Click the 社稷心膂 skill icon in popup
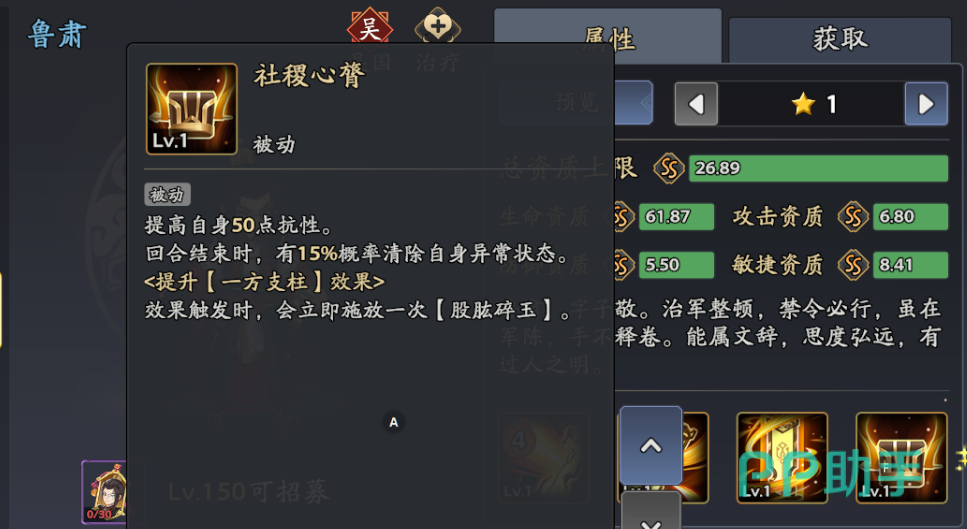967x529 pixels. 191,109
